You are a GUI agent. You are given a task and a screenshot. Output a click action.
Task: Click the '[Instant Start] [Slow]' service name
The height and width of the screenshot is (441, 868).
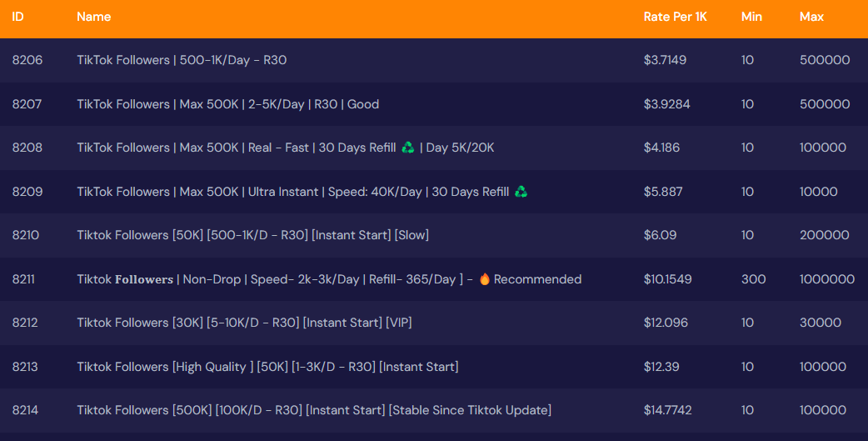(253, 235)
